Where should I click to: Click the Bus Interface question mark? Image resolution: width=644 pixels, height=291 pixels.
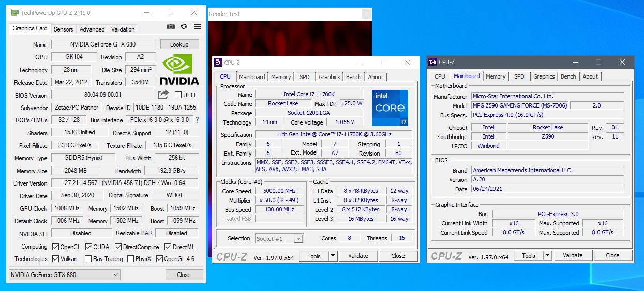pos(197,120)
